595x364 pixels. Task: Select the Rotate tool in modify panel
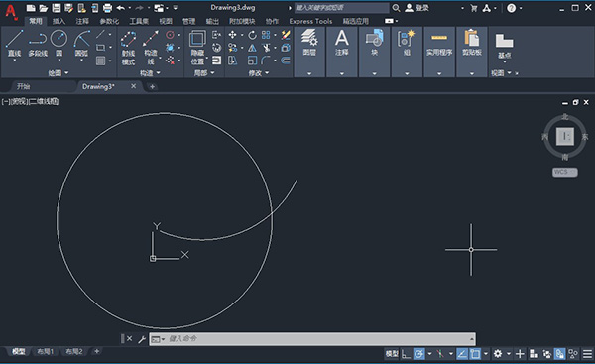click(252, 35)
